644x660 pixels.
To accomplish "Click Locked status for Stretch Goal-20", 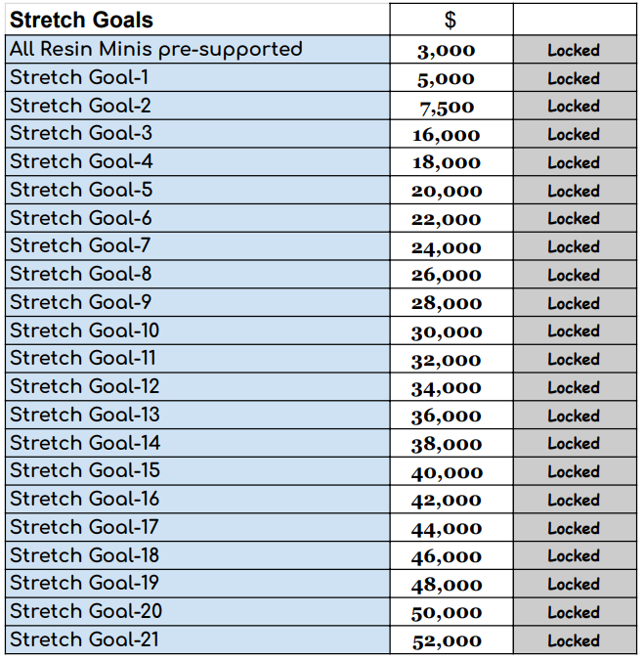I will [574, 612].
